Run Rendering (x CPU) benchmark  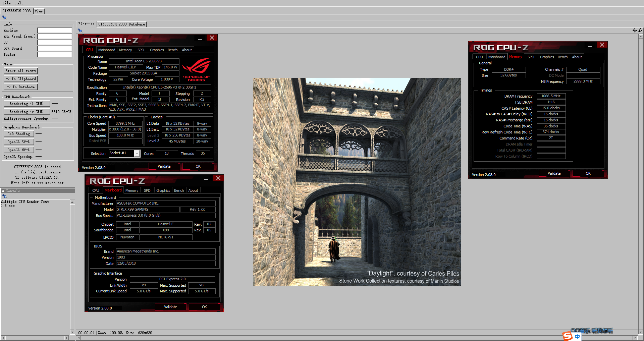tap(27, 112)
